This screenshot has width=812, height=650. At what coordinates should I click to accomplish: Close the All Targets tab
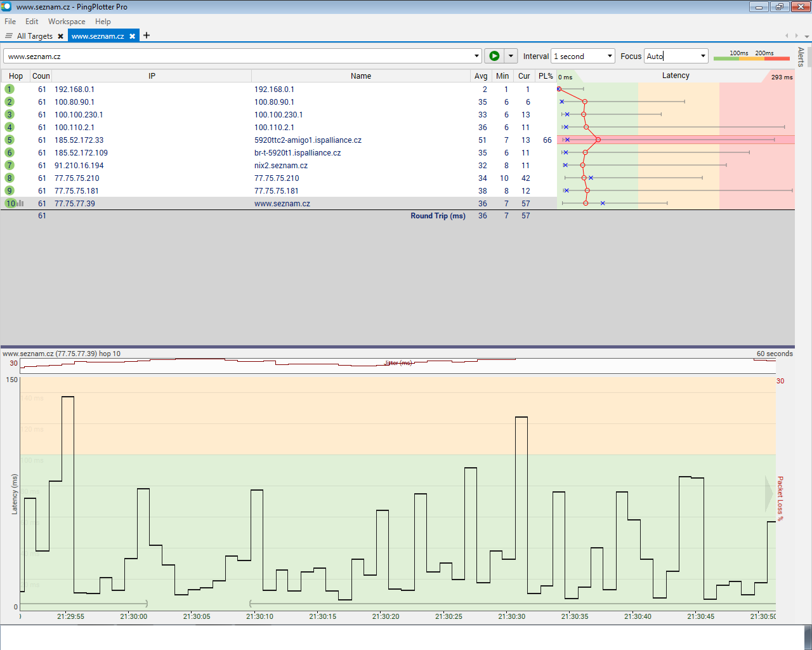click(x=60, y=36)
